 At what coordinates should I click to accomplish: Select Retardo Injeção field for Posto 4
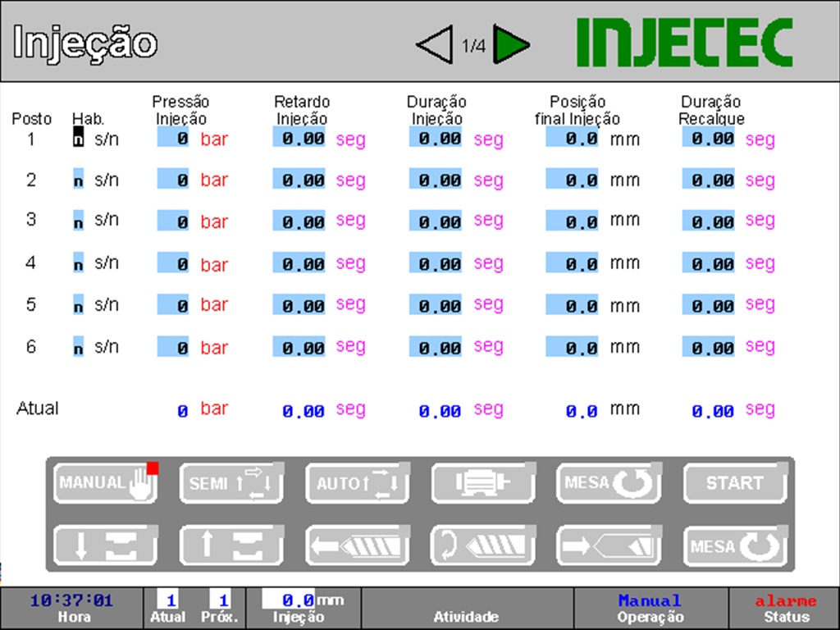[299, 264]
